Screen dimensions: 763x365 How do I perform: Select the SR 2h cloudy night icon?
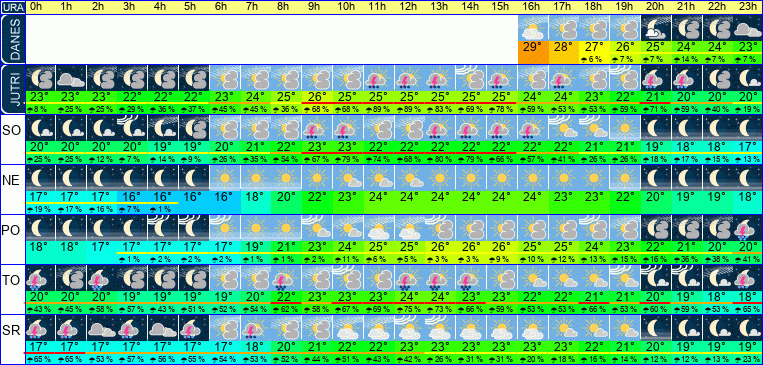click(x=100, y=328)
